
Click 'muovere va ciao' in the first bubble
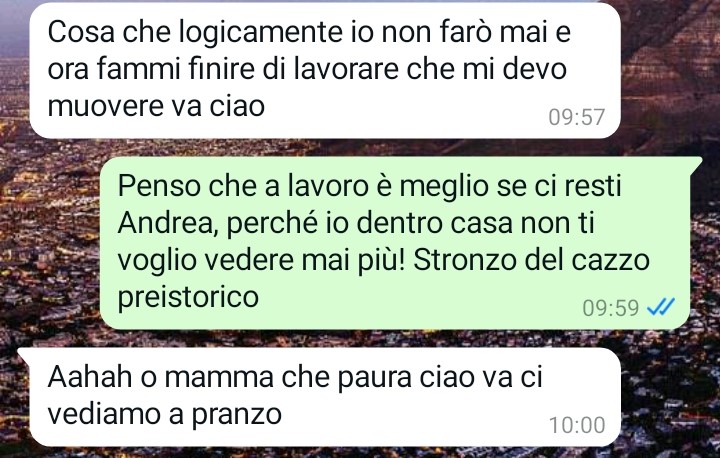coord(156,107)
